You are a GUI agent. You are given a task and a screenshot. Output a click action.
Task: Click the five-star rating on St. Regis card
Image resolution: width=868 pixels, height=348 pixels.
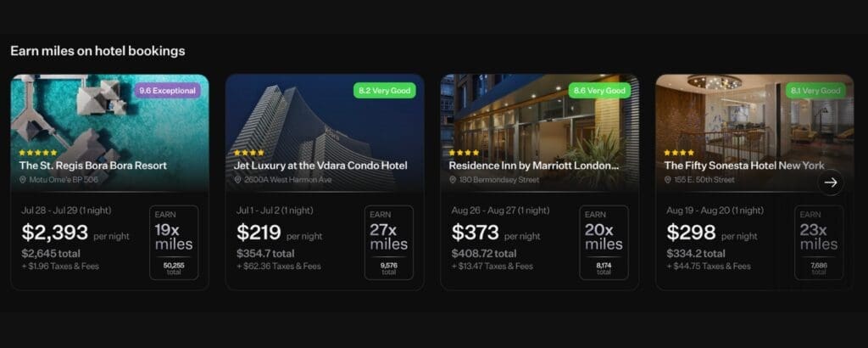click(37, 153)
